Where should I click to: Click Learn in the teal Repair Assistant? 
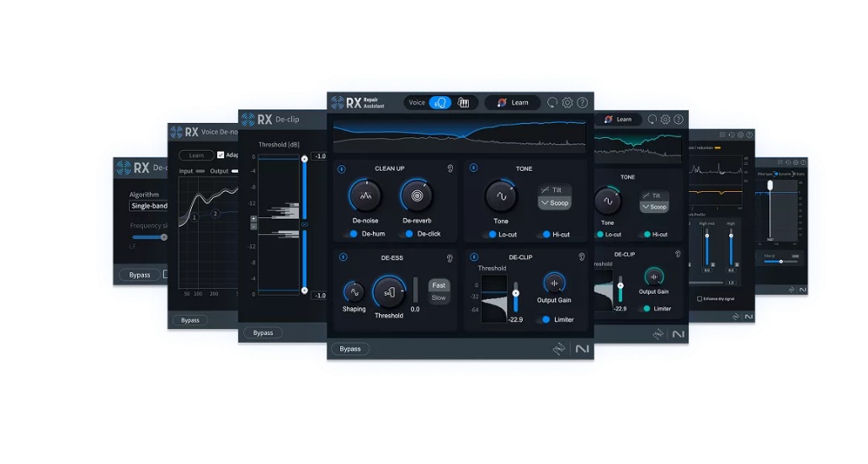tap(618, 120)
